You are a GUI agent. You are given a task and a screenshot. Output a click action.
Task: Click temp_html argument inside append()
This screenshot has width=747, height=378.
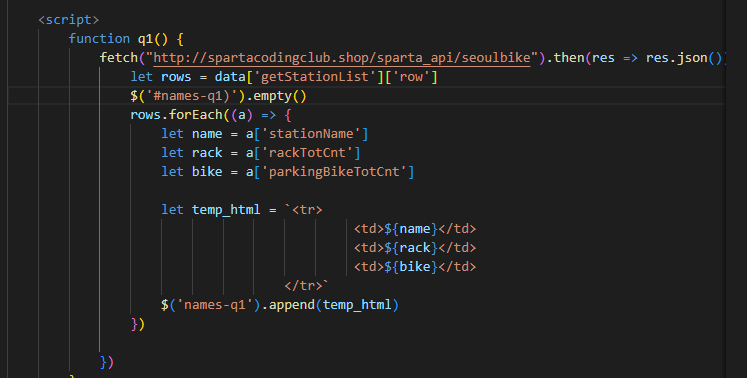coord(357,305)
